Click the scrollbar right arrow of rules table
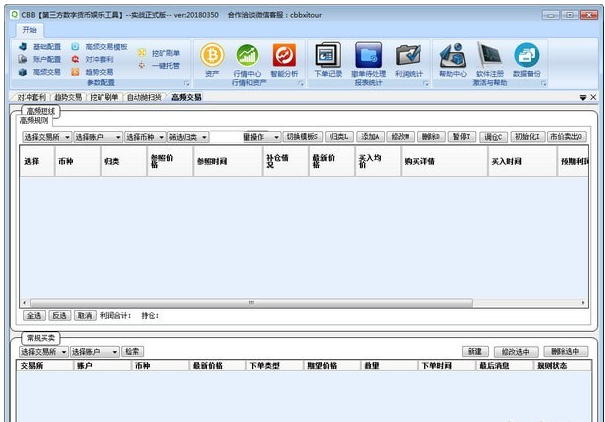Viewport: 605px width, 422px height. (583, 303)
